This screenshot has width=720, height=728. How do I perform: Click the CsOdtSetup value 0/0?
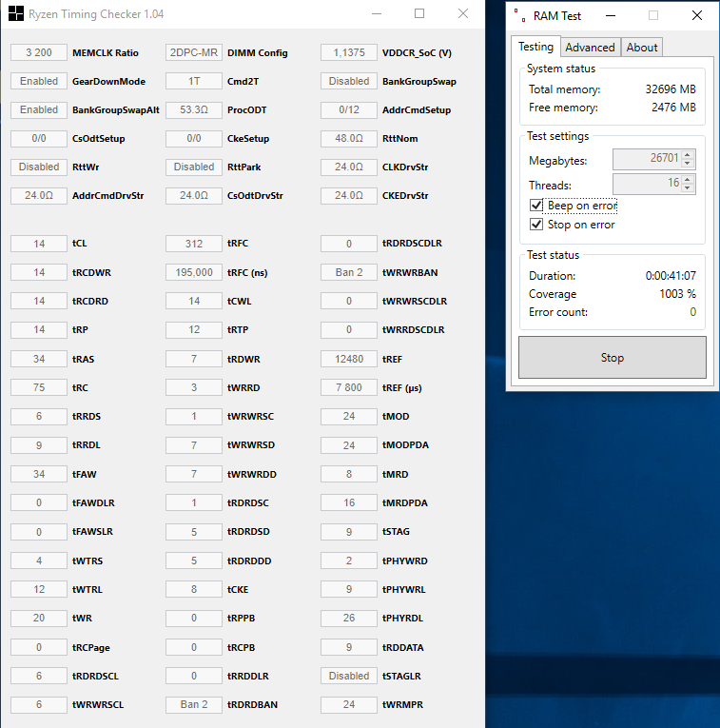39,138
